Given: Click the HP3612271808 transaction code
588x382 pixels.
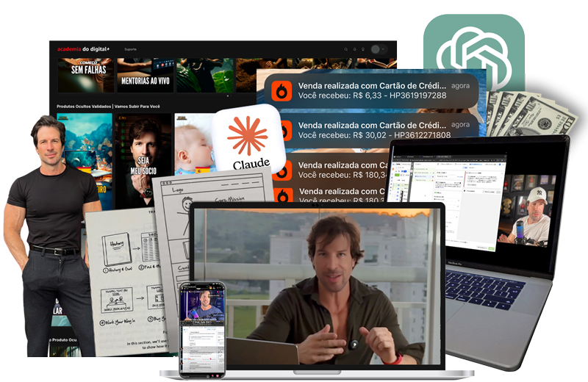Looking at the screenshot, I should pos(422,135).
